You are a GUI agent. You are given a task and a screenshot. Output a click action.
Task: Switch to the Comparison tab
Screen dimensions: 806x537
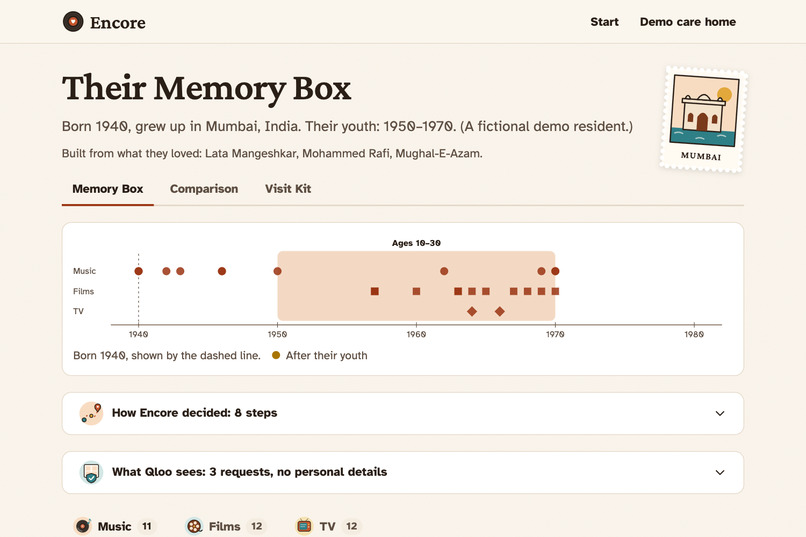[x=204, y=189]
